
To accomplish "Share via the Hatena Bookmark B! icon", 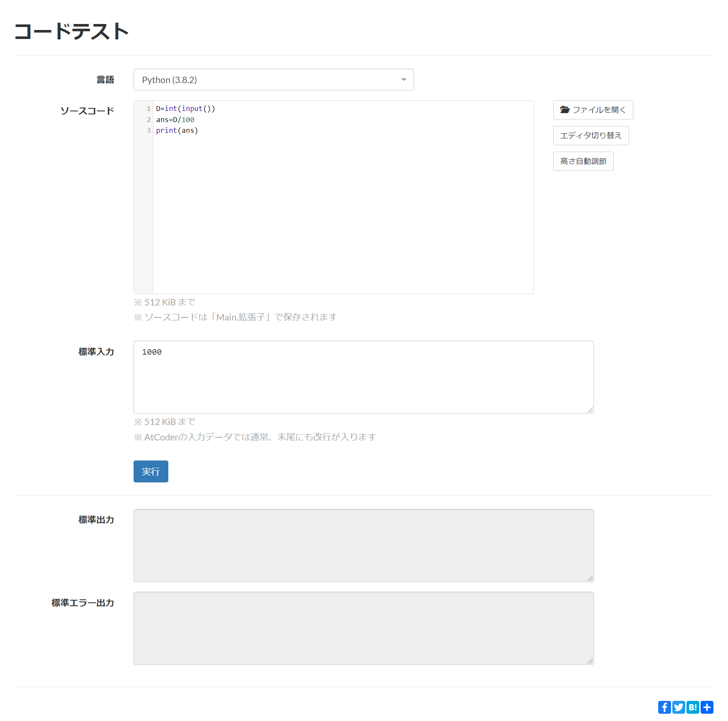I will 693,707.
